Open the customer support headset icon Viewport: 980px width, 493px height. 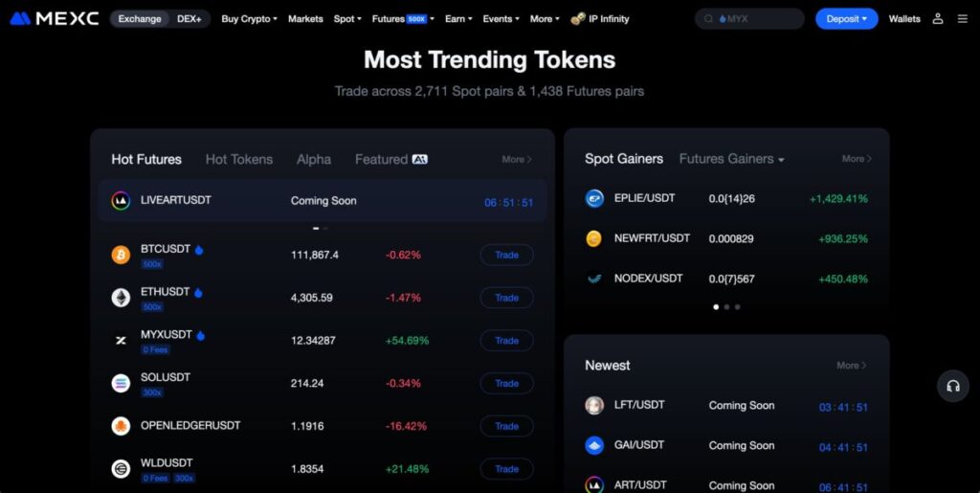(952, 386)
